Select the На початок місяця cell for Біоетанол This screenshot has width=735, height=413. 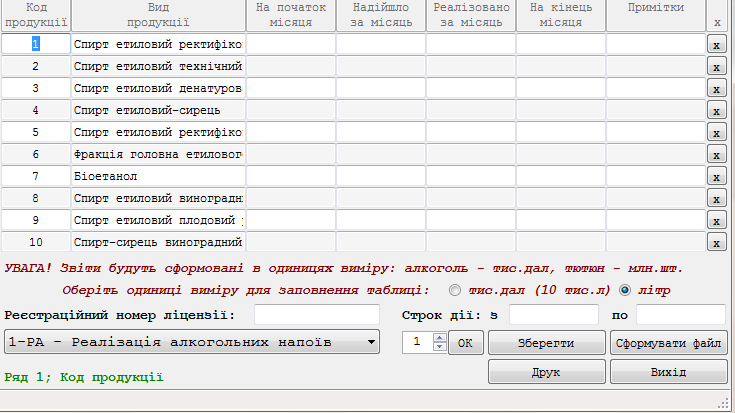pos(290,176)
